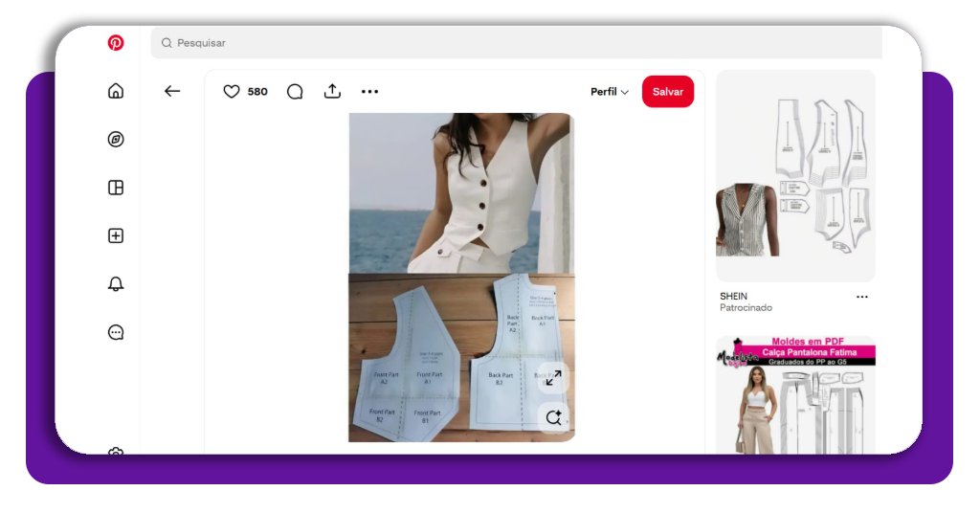Open the notifications bell icon

(116, 284)
